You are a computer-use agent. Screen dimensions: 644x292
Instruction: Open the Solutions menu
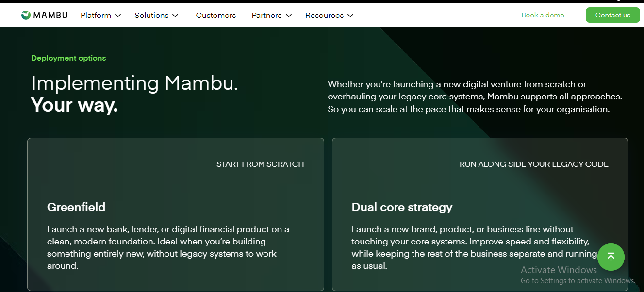pos(157,16)
